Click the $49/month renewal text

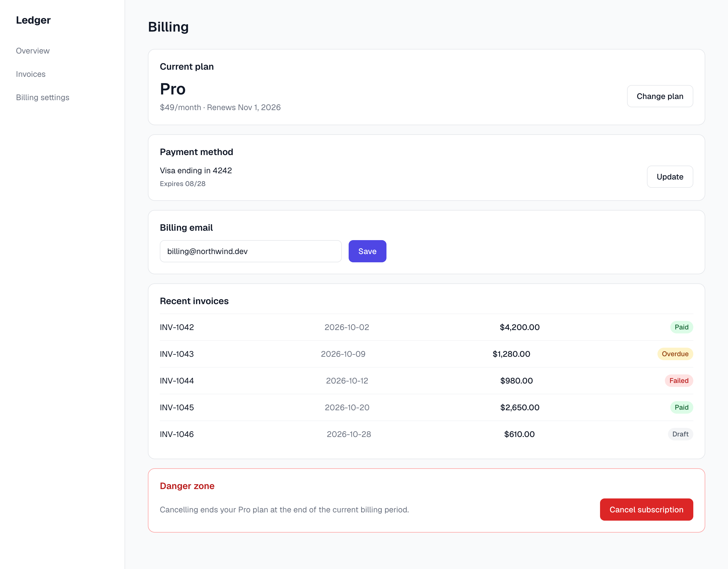(220, 107)
